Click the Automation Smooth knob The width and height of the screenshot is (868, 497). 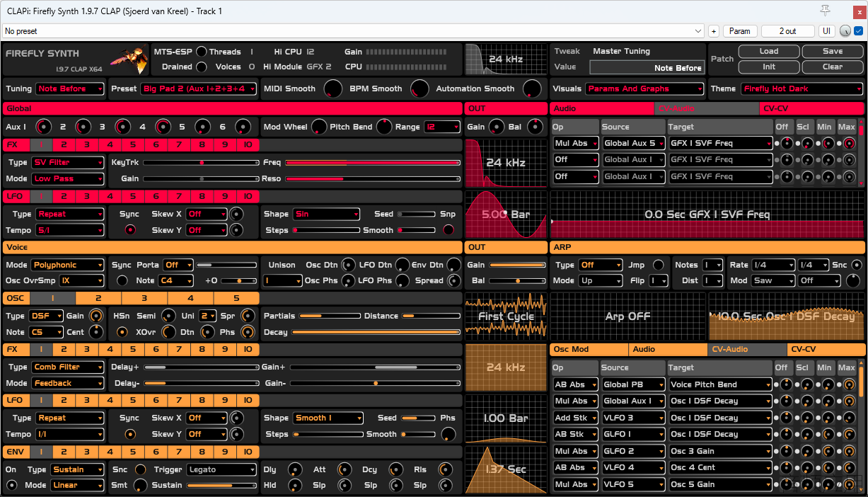pos(531,88)
